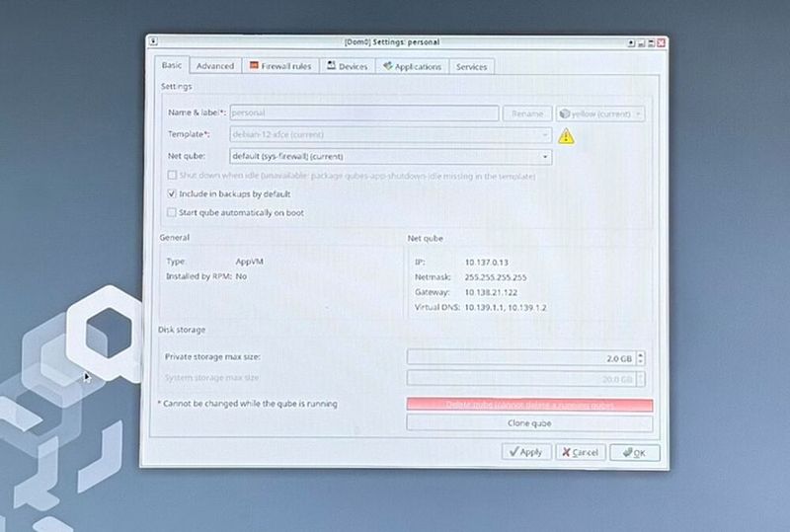Enable Start qube automatically on boot

point(172,212)
